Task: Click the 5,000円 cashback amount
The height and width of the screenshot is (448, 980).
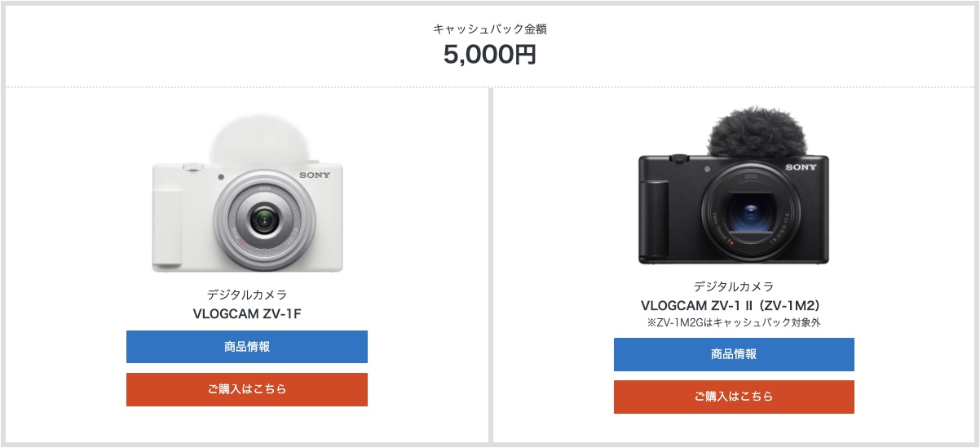Action: (x=490, y=55)
